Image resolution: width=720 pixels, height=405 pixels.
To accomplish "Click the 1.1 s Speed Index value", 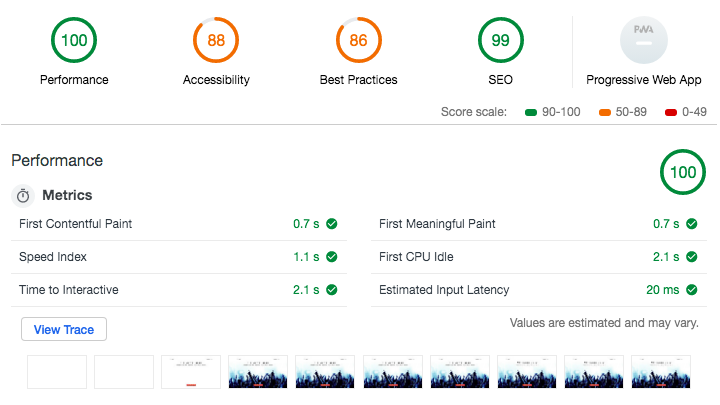I will [x=306, y=257].
